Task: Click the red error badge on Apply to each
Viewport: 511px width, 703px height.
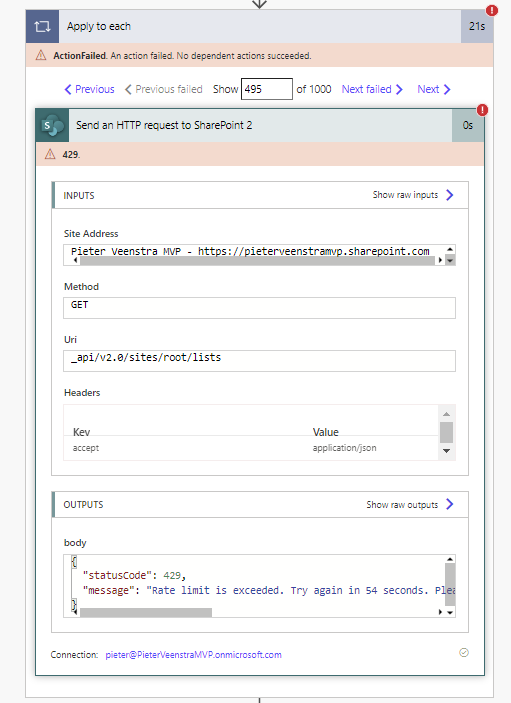Action: (x=492, y=10)
